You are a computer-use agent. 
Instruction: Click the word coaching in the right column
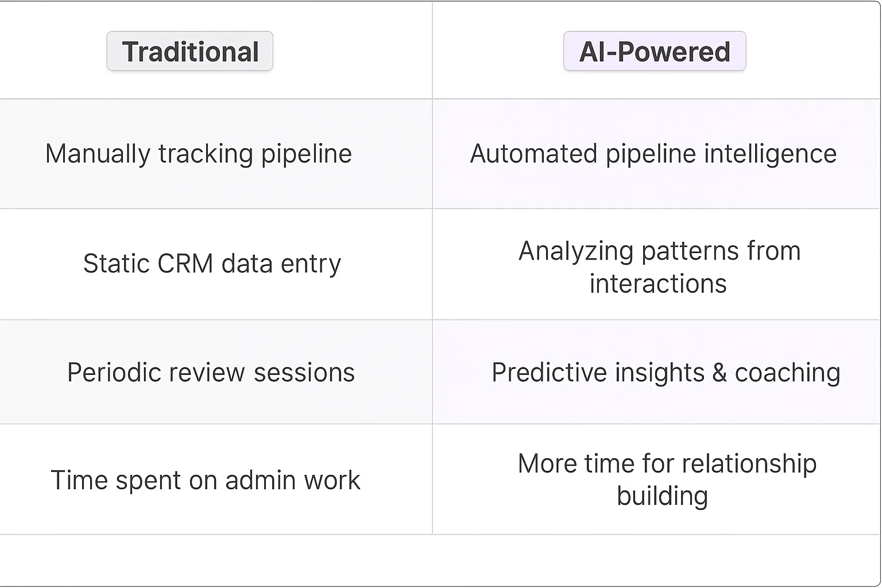(787, 373)
